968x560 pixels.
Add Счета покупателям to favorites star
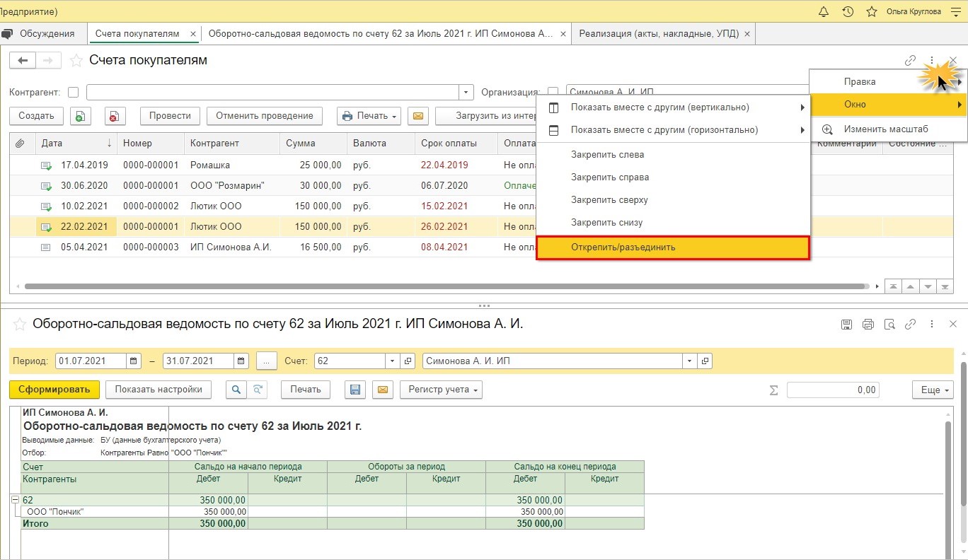76,61
